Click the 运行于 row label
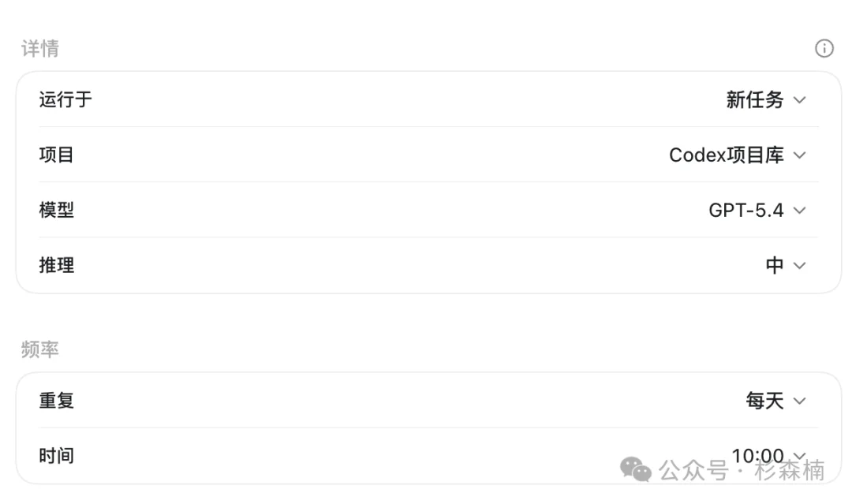 coord(65,100)
